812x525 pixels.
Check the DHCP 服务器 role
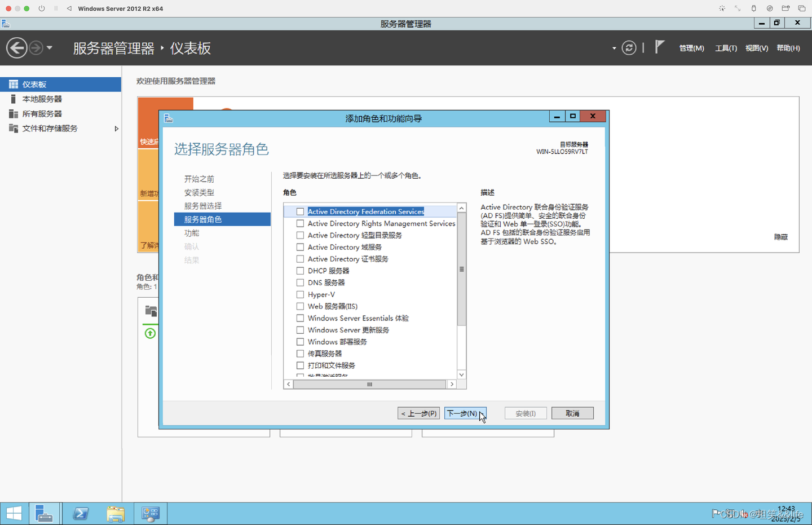[300, 271]
